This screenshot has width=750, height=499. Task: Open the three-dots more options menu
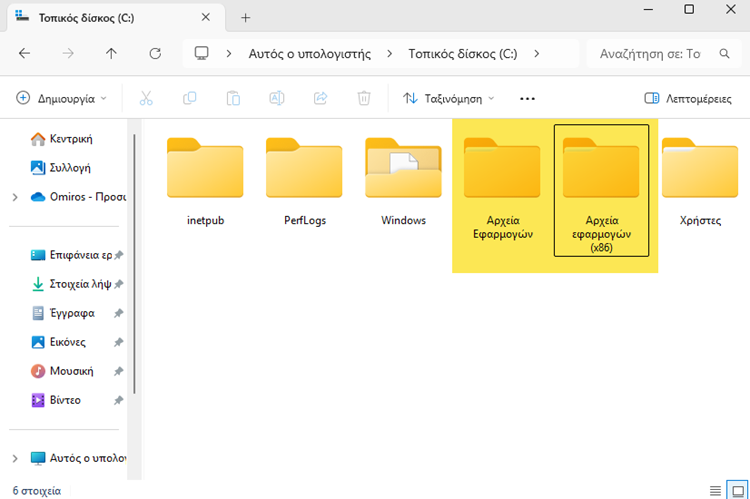click(x=527, y=99)
